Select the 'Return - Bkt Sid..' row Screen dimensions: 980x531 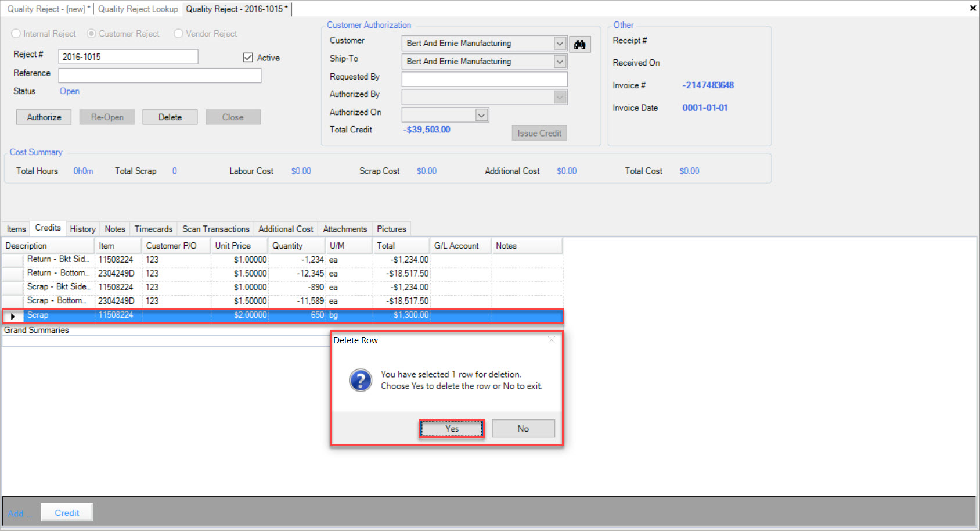(283, 260)
